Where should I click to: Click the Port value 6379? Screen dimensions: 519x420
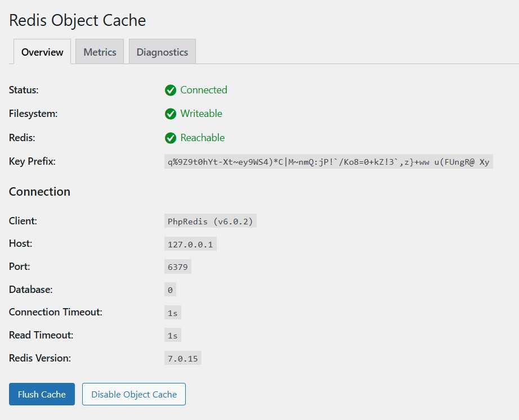(x=177, y=267)
